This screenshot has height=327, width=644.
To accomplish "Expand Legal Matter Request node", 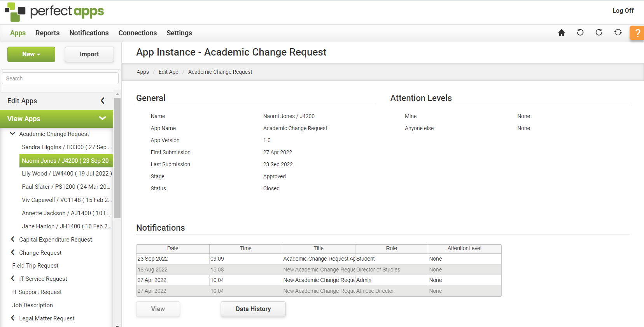I will (12, 318).
